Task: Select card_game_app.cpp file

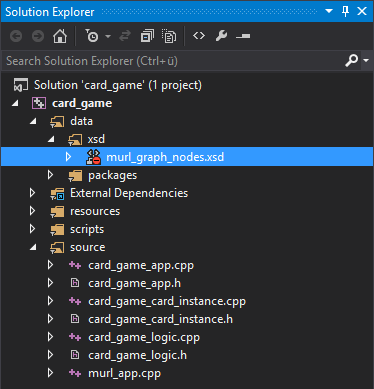Action: [141, 266]
